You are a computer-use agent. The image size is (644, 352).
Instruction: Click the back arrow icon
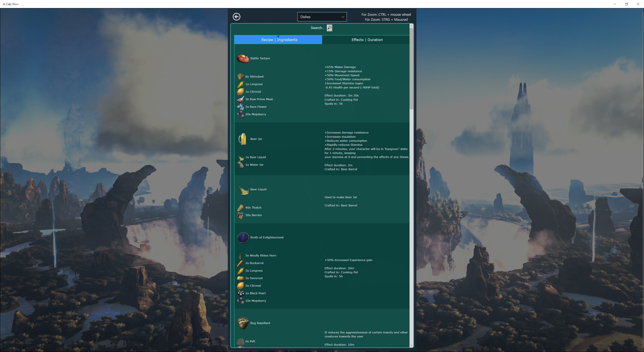236,17
